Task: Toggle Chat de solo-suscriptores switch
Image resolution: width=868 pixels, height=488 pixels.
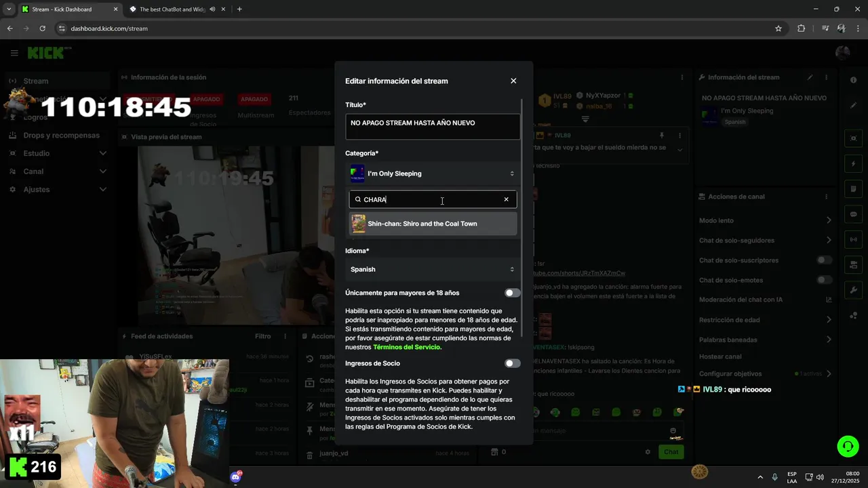Action: tap(824, 260)
